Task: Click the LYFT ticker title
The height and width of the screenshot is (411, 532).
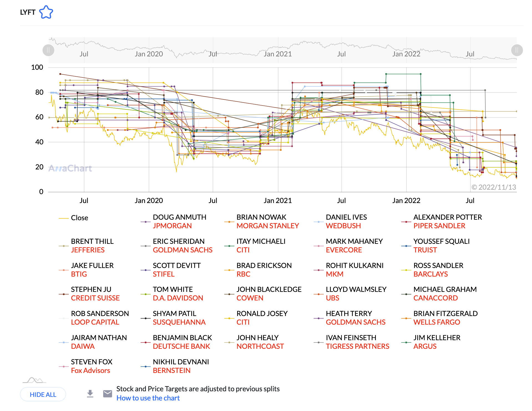Action: click(x=28, y=12)
